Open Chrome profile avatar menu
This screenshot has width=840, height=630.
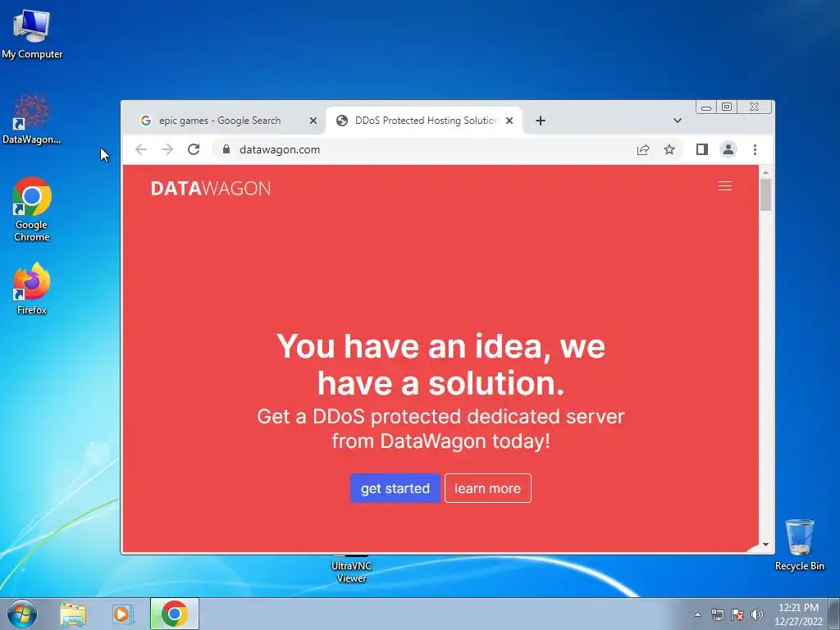point(728,149)
